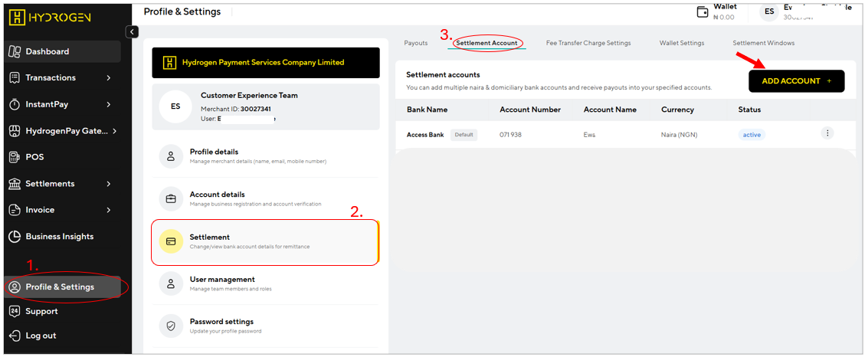868x357 pixels.
Task: Open the Wallet Settings tab
Action: pyautogui.click(x=681, y=43)
